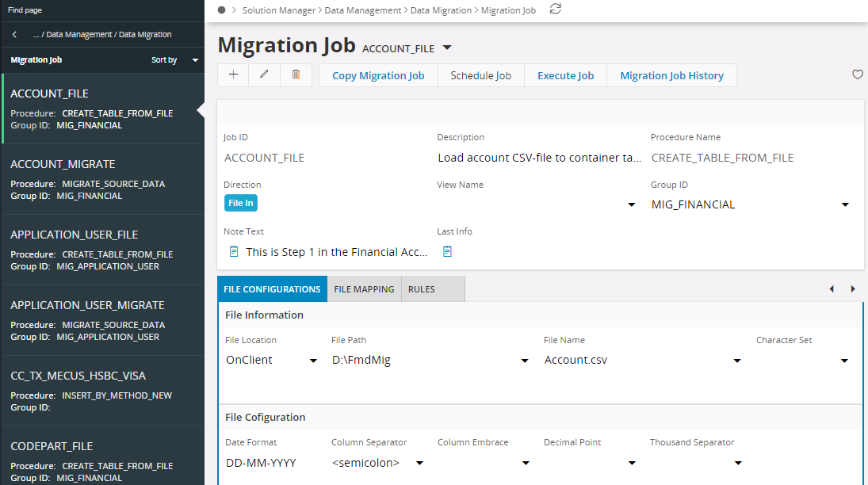Click the Execute Job button

[565, 75]
